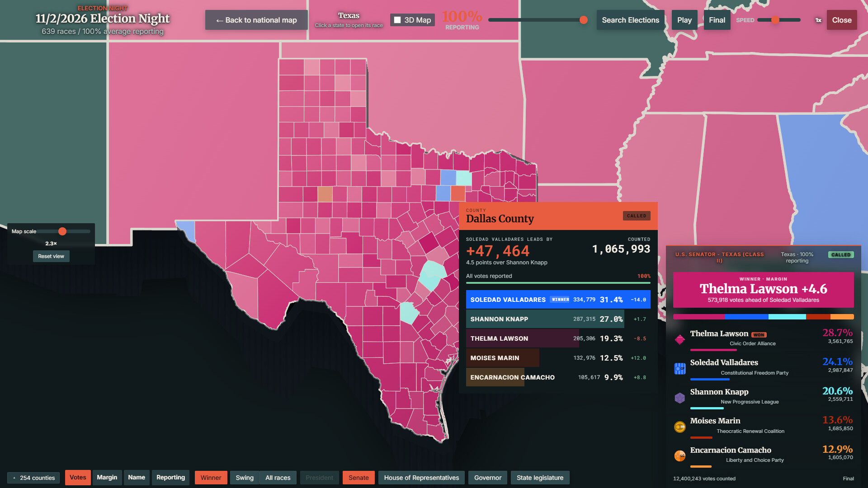This screenshot has width=868, height=488.
Task: Reset the map view
Action: [51, 256]
